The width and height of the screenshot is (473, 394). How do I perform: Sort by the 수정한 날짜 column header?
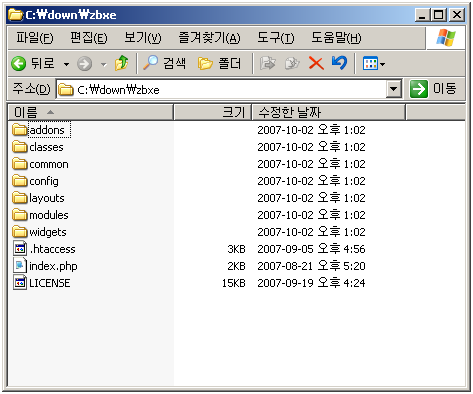(x=328, y=112)
